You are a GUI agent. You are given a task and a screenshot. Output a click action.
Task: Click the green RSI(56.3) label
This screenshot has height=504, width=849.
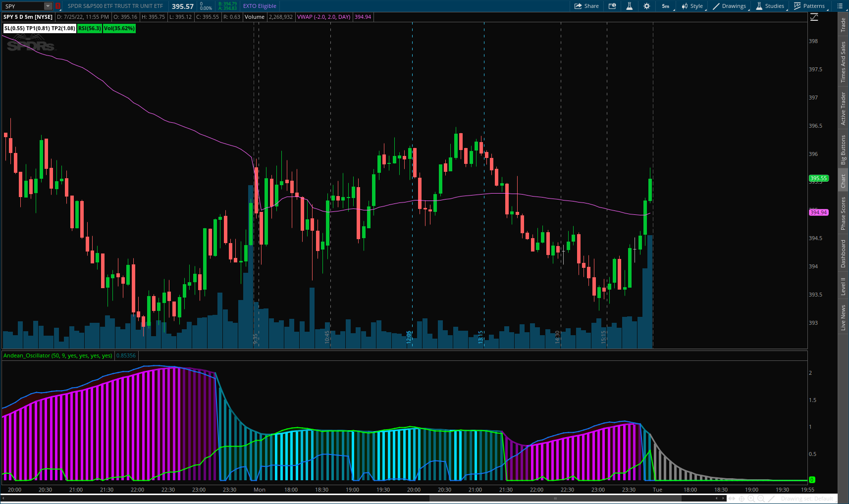[x=90, y=28]
